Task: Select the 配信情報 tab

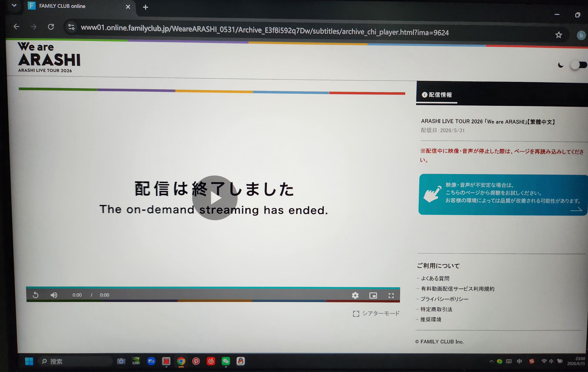Action: pyautogui.click(x=437, y=95)
